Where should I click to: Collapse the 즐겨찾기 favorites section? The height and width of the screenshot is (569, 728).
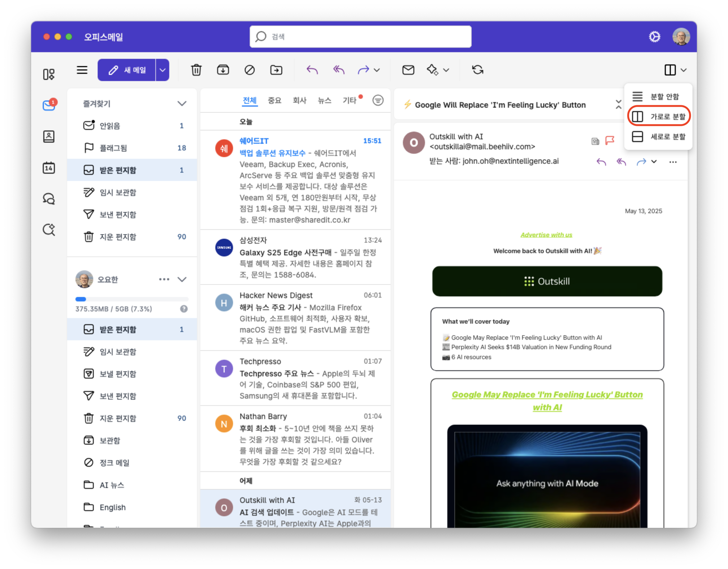click(182, 104)
